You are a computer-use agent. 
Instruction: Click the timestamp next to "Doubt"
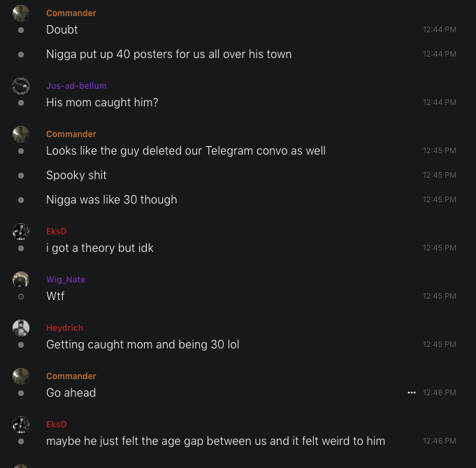click(x=439, y=30)
